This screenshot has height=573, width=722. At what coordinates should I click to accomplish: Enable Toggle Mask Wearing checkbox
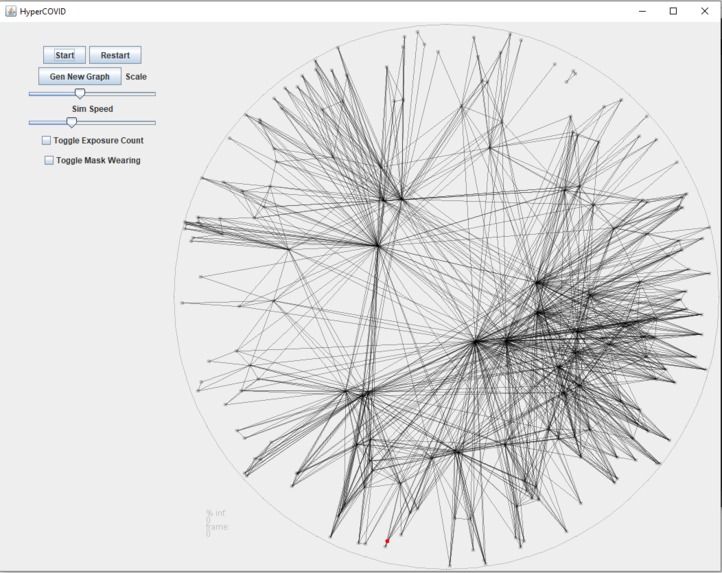pos(49,160)
